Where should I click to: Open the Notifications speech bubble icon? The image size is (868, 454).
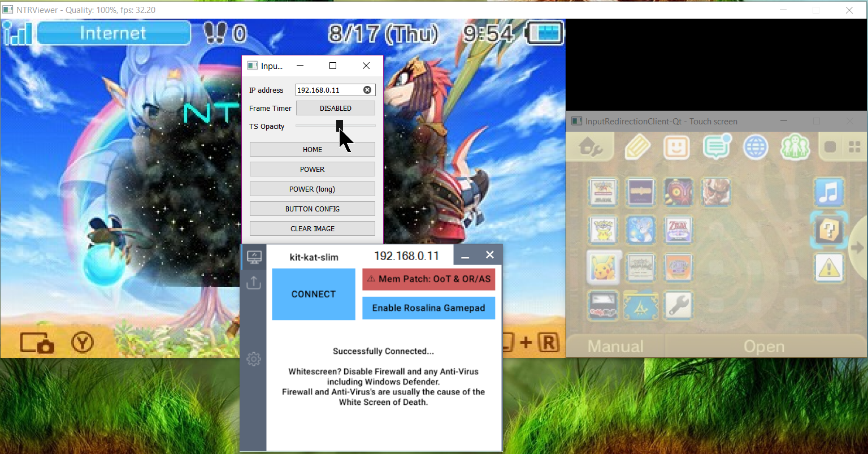click(x=717, y=148)
